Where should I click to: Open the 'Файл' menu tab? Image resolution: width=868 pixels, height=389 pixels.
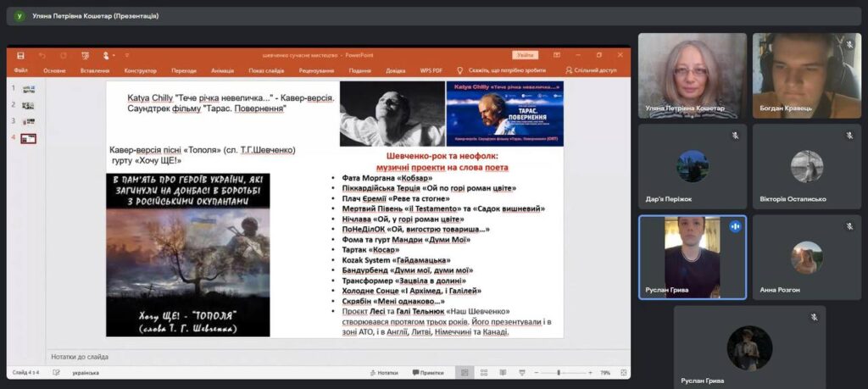click(x=20, y=70)
